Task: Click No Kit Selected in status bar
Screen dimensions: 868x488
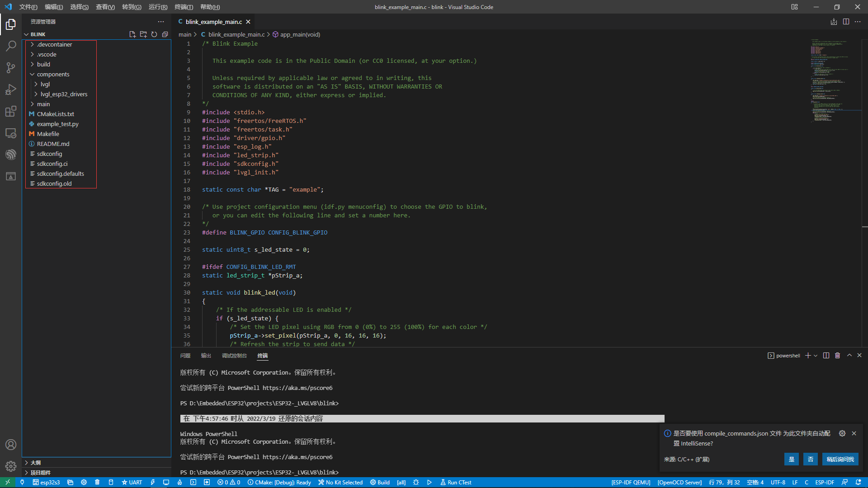Action: (340, 482)
